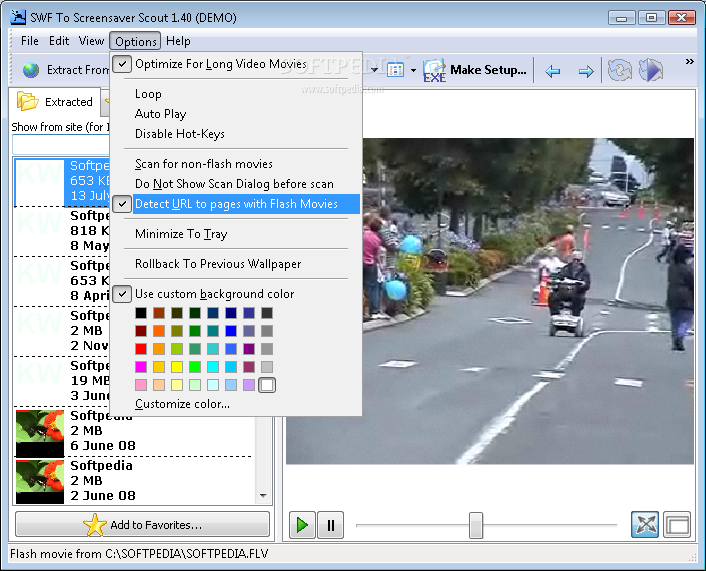The image size is (706, 571).
Task: Click the play globe toolbar icon
Action: tap(651, 70)
